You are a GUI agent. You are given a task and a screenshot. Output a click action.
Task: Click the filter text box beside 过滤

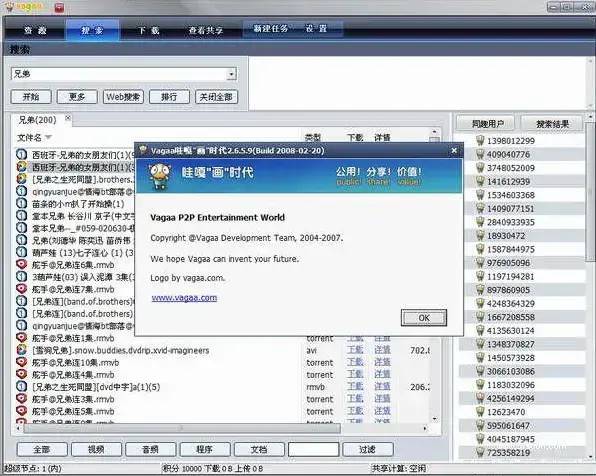click(313, 449)
